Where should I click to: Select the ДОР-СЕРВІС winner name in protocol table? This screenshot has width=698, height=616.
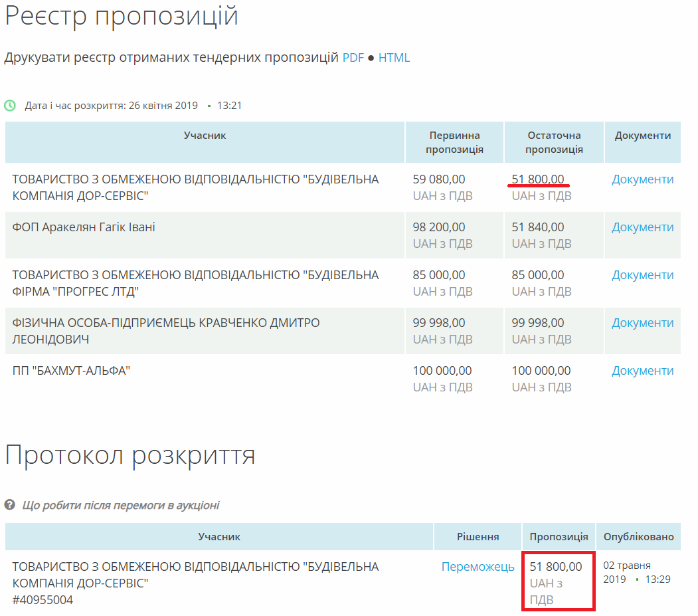[x=195, y=575]
